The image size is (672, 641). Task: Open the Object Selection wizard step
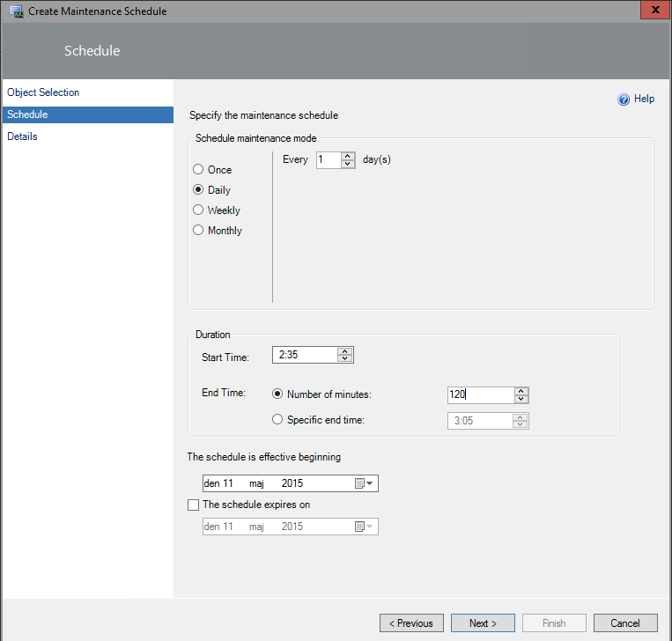43,92
